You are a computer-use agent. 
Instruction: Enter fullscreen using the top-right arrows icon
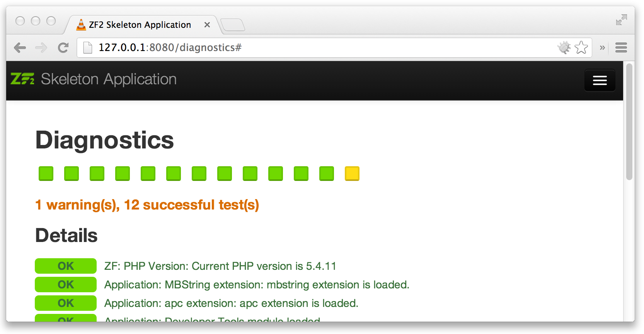[x=621, y=20]
